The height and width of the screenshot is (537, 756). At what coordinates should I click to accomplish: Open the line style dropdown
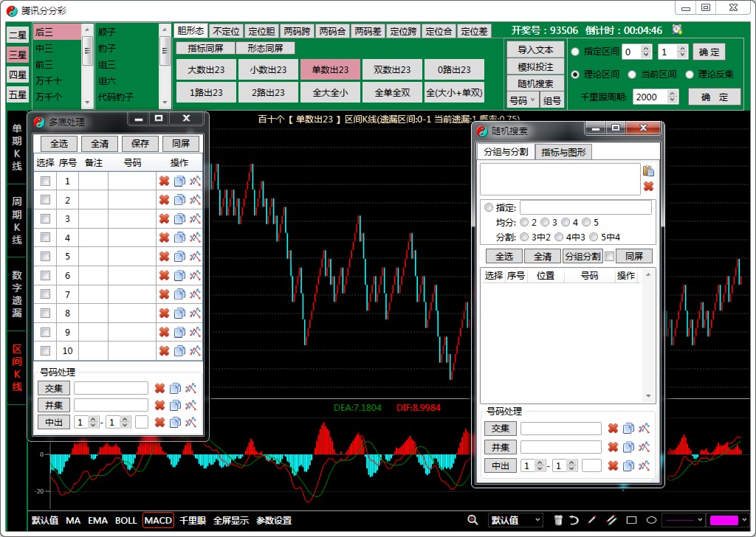[x=681, y=520]
